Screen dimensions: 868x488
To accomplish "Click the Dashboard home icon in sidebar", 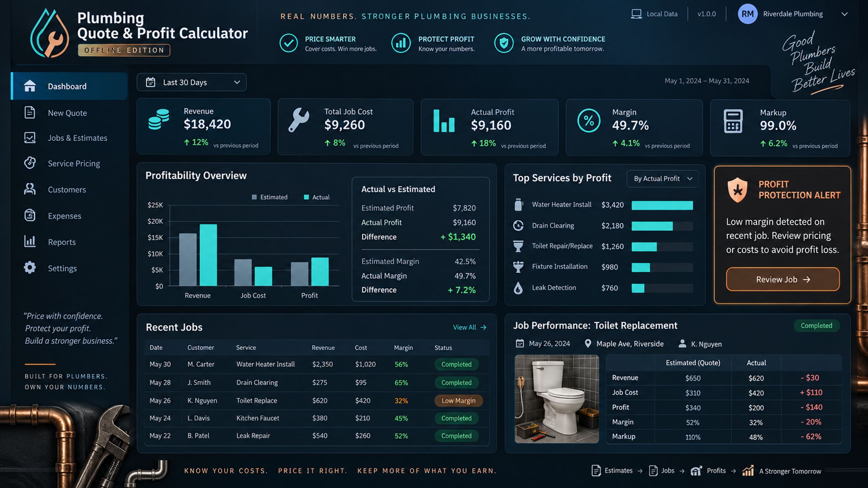I will pos(30,86).
